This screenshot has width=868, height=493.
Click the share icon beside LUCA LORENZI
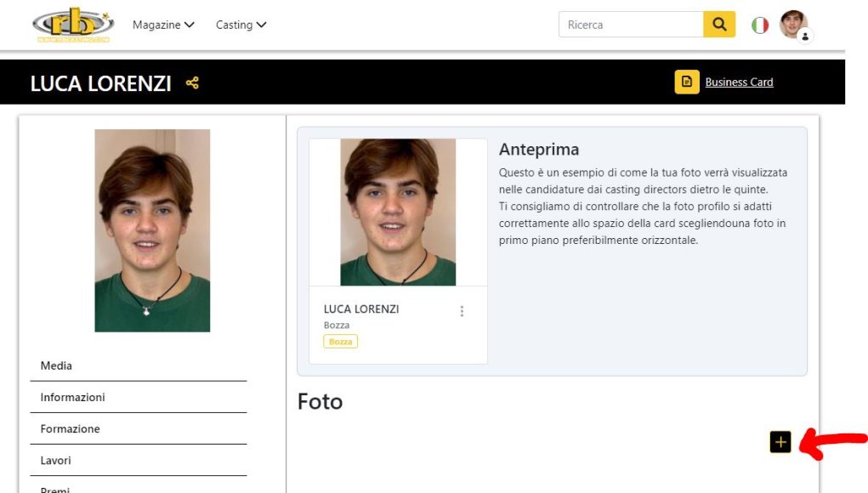pos(192,83)
